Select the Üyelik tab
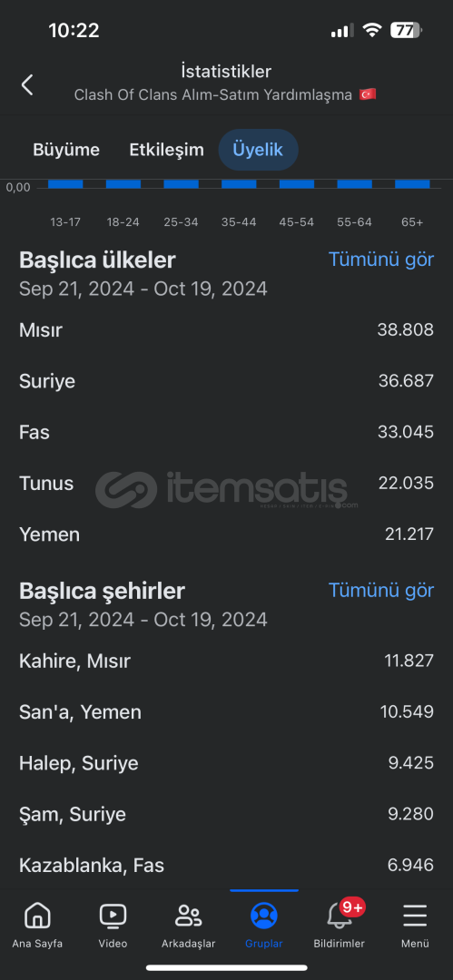The height and width of the screenshot is (980, 453). click(x=258, y=150)
